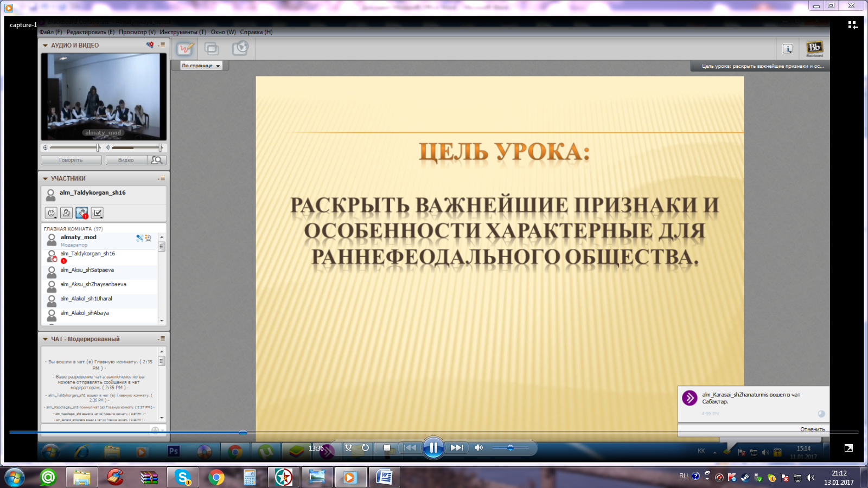Open the emoticon selector under alm_Taldykorgan_sh16
Image resolution: width=868 pixels, height=488 pixels.
[51, 213]
